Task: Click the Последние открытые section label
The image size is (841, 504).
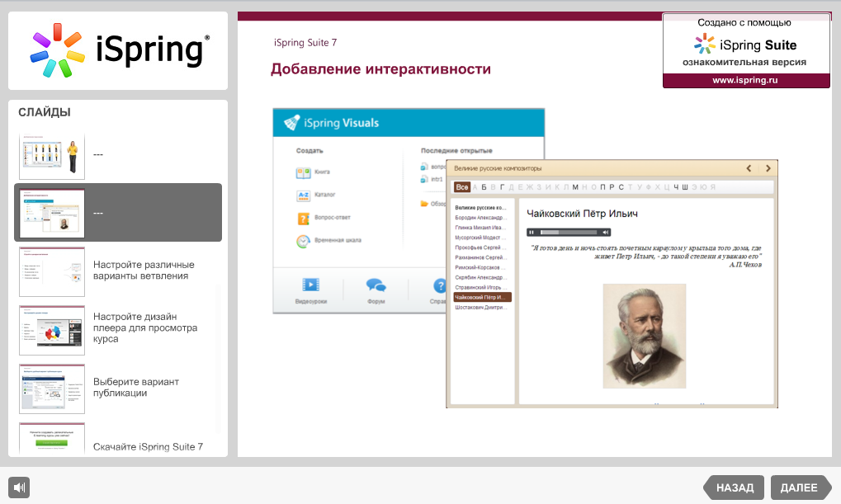Action: (x=456, y=151)
